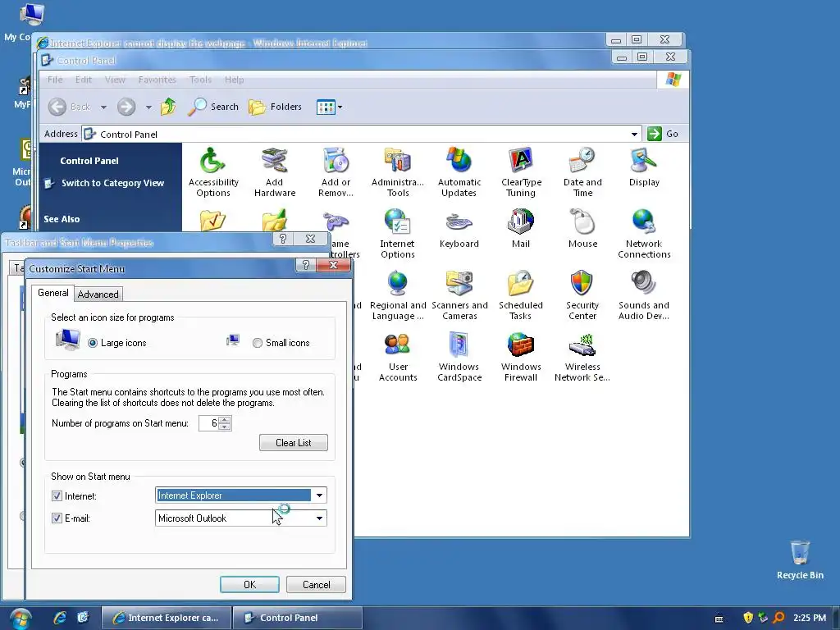Increase number of programs with up spinner
The image size is (840, 630).
point(225,419)
